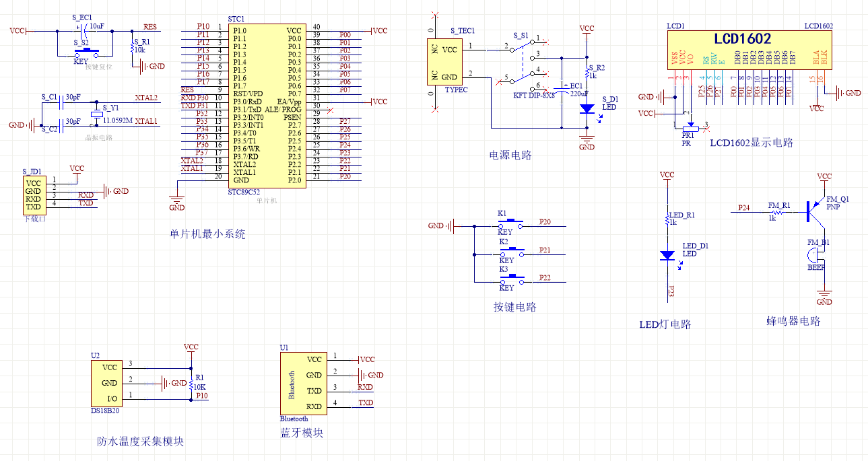Click the LCD1602显示电路 caption text
The image size is (868, 461).
[x=752, y=143]
